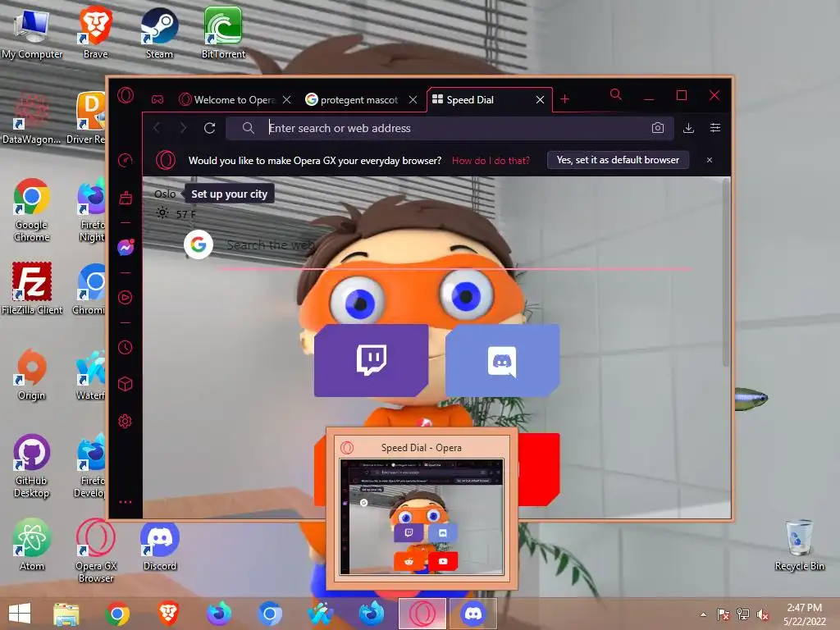
Task: Open GX Control speedometer icon in sidebar
Action: [126, 160]
